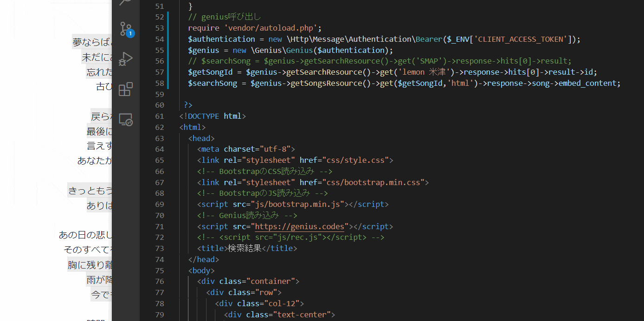644x321 pixels.
Task: Click the 'あの日の悲し' lyric in the browser page
Action: (85, 235)
